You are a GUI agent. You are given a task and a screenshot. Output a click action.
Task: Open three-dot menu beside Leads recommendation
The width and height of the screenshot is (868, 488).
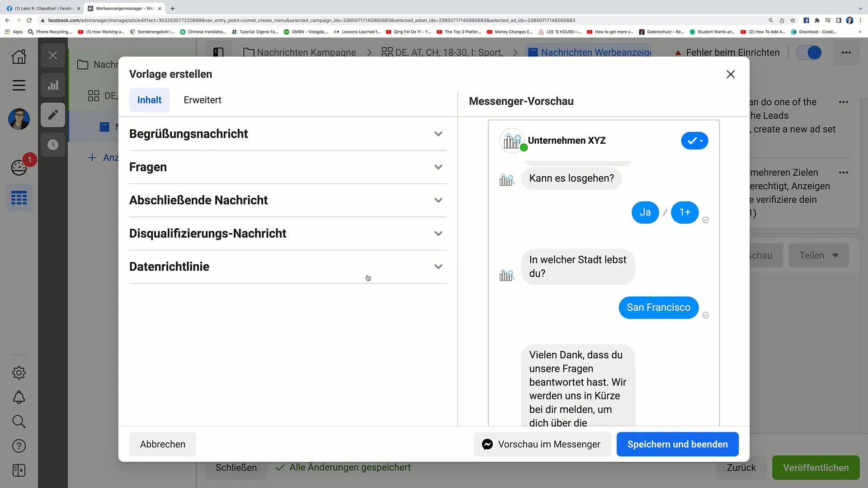pos(844,102)
